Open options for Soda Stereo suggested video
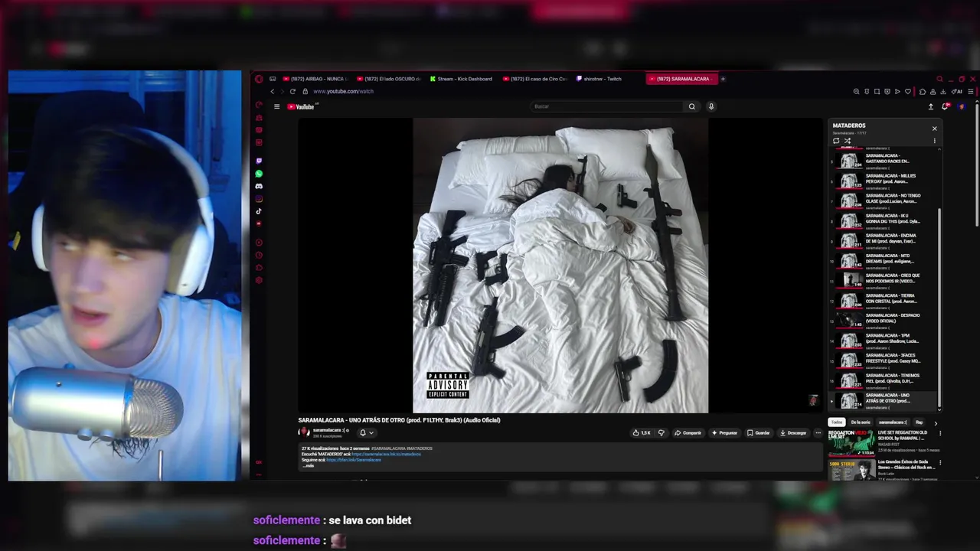 (x=940, y=462)
